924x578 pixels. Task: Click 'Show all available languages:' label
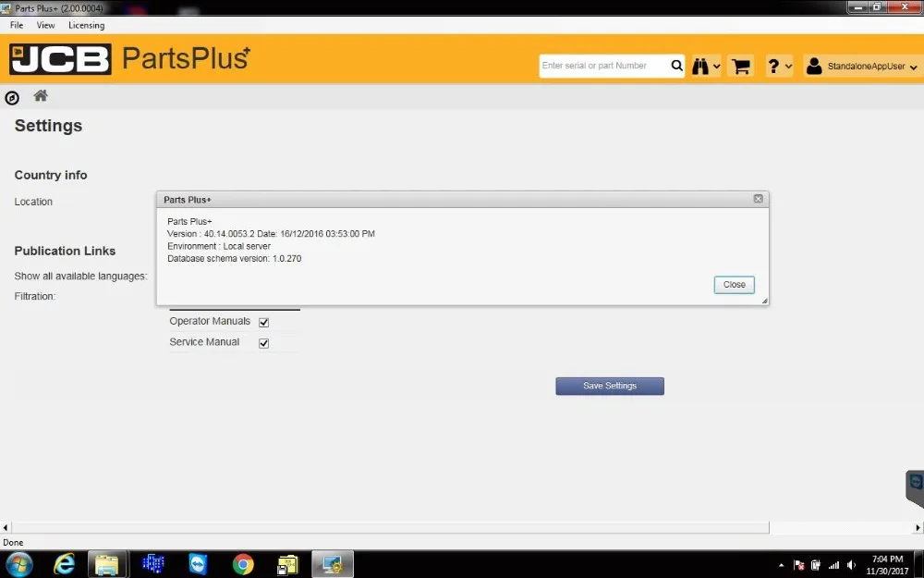point(80,276)
